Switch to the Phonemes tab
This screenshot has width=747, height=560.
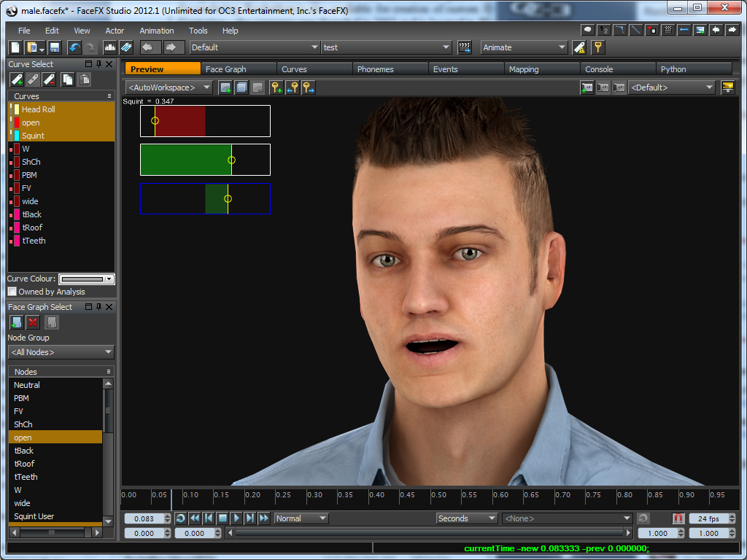391,69
